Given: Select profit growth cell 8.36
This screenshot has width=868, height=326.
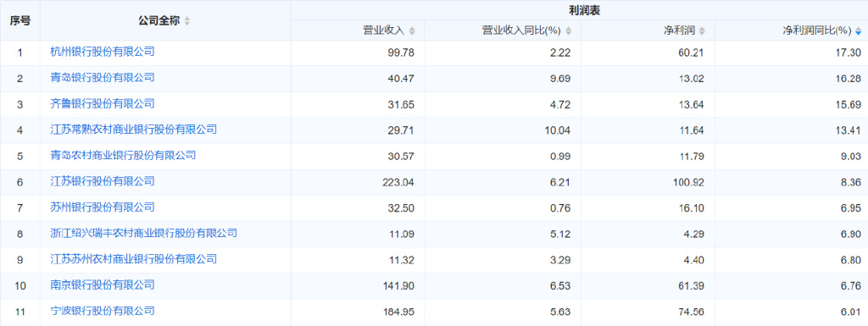Looking at the screenshot, I should tap(851, 182).
